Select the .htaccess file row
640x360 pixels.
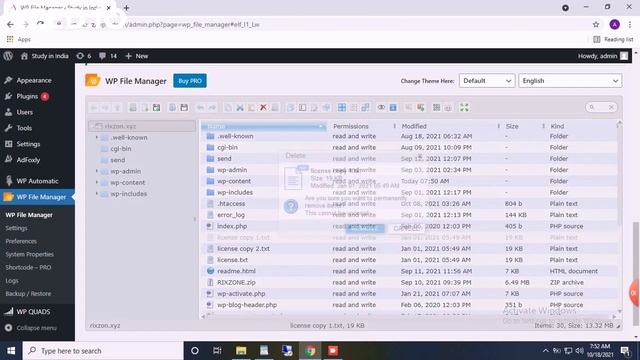pyautogui.click(x=409, y=204)
